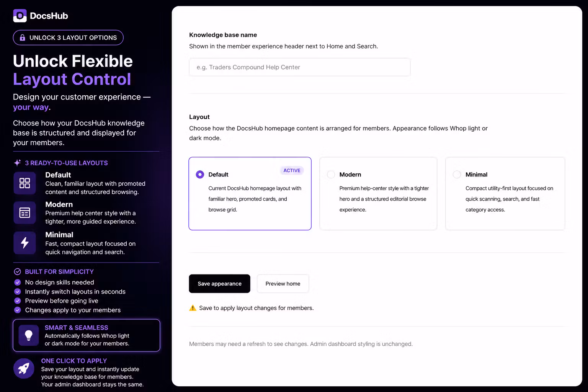Click 'No design skills needed' text
Screen dimensions: 588x392
[59, 283]
